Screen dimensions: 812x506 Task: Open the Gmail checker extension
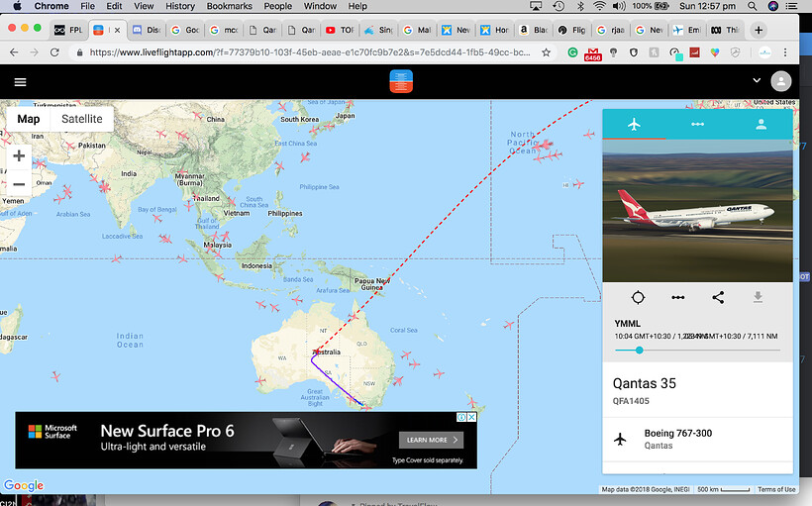593,53
